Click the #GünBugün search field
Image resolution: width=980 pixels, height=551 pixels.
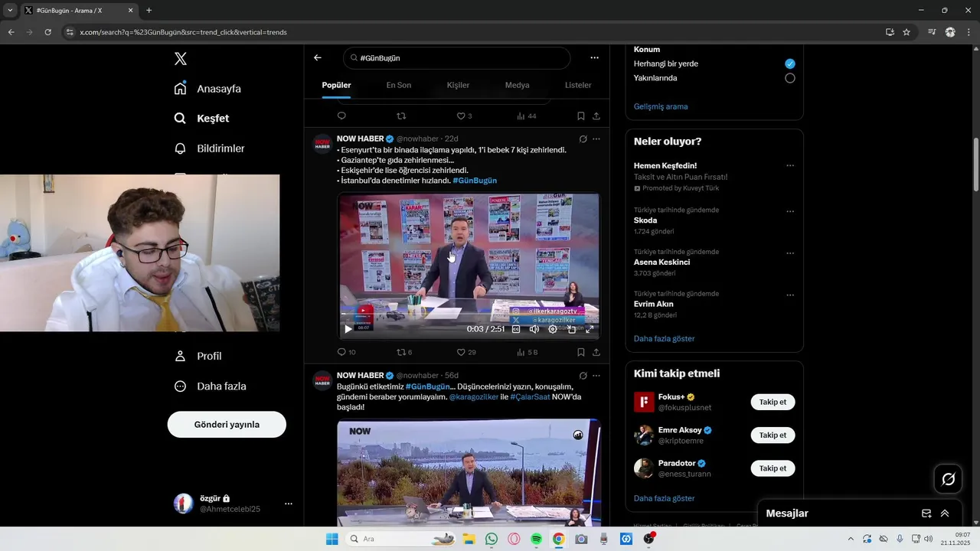click(x=456, y=57)
